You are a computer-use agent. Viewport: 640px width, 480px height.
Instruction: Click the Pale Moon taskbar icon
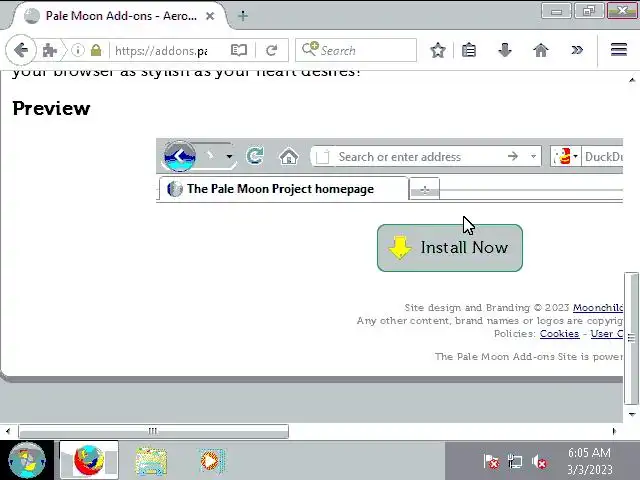click(89, 460)
